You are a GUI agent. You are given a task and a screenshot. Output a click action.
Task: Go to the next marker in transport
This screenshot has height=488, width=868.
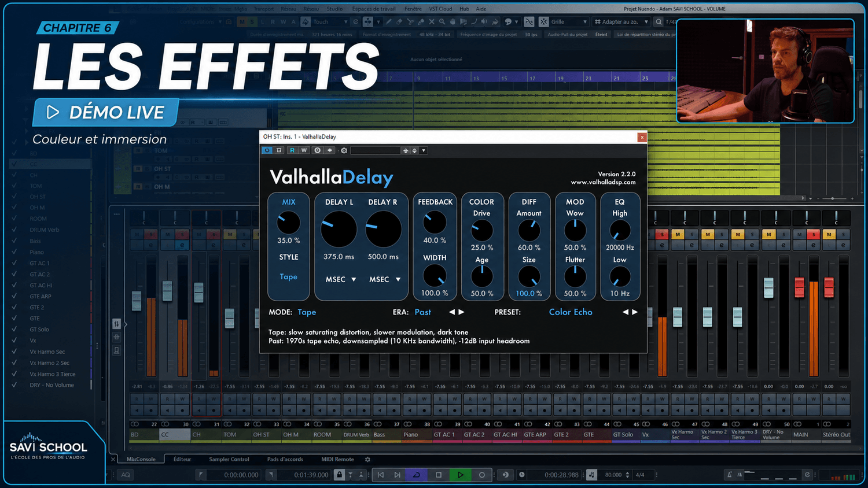coord(397,475)
